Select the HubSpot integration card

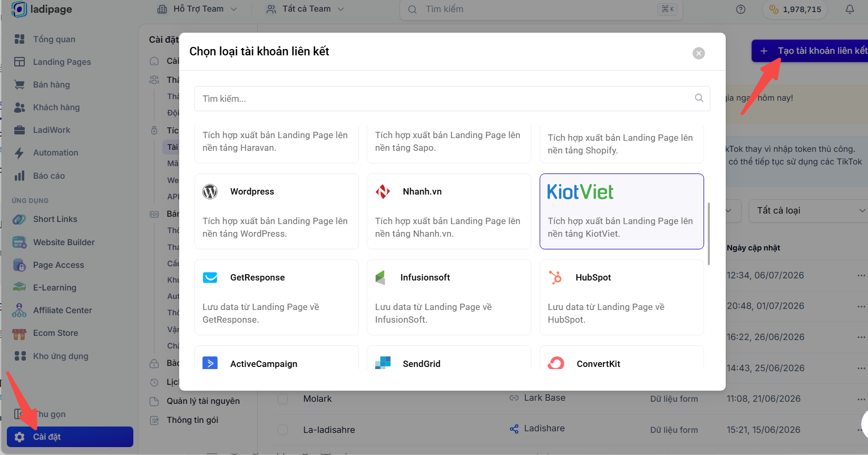click(x=622, y=297)
